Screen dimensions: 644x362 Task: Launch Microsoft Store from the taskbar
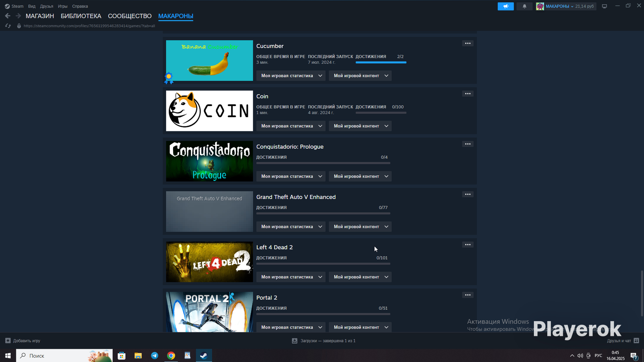click(x=122, y=355)
